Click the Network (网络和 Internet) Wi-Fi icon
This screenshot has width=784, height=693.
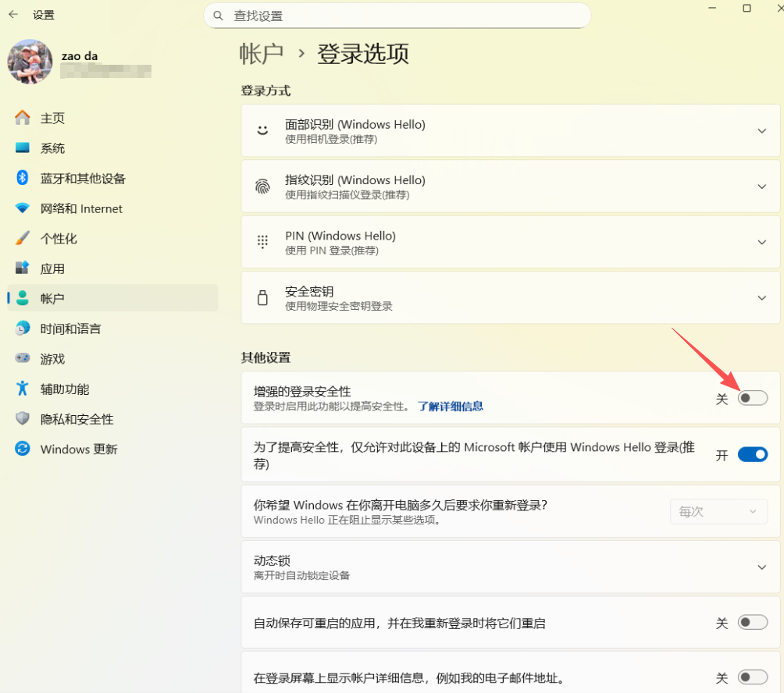click(23, 208)
